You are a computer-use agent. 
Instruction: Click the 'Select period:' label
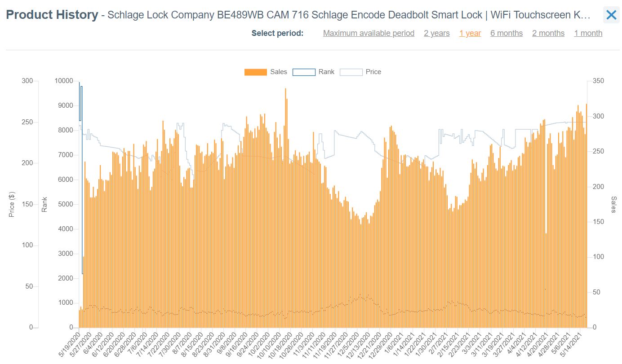pos(278,33)
